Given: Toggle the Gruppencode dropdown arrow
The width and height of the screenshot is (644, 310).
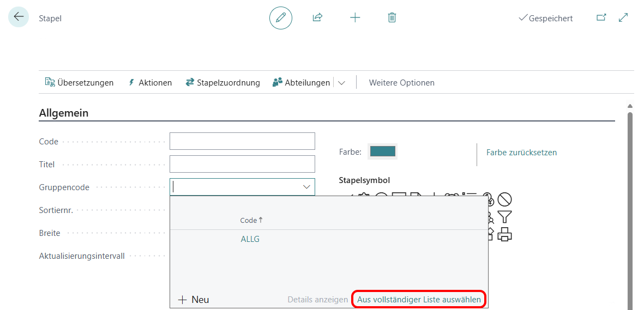Looking at the screenshot, I should pos(306,187).
